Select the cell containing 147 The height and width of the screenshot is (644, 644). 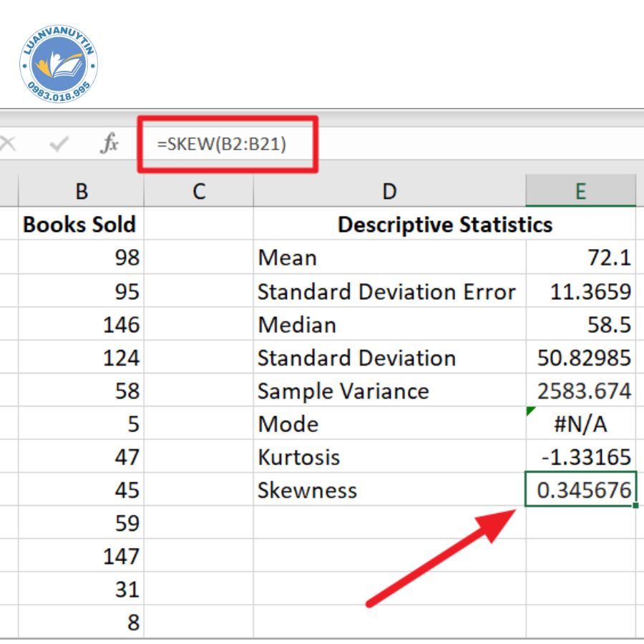point(81,556)
